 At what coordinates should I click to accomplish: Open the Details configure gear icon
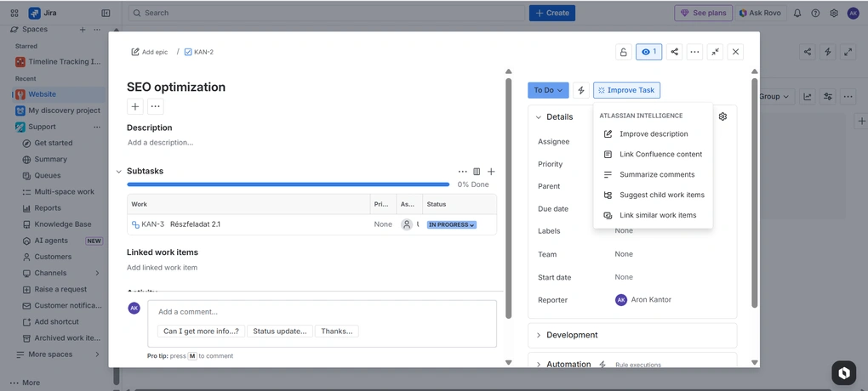[722, 116]
